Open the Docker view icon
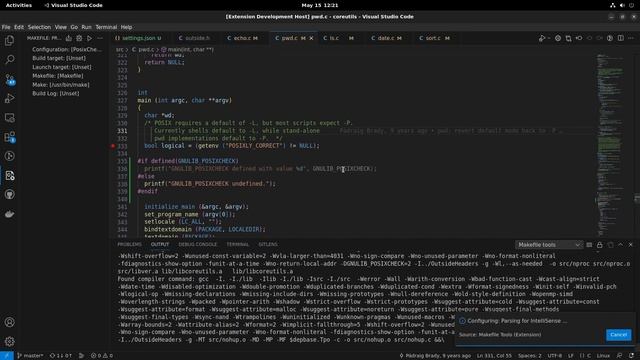The width and height of the screenshot is (640, 360). click(x=9, y=214)
